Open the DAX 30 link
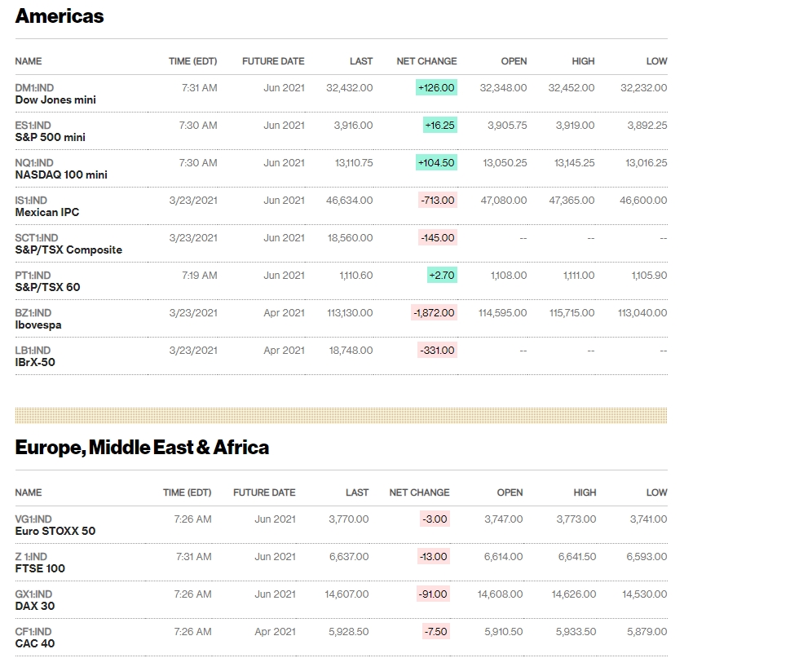Viewport: 812px width, 658px height. point(35,606)
